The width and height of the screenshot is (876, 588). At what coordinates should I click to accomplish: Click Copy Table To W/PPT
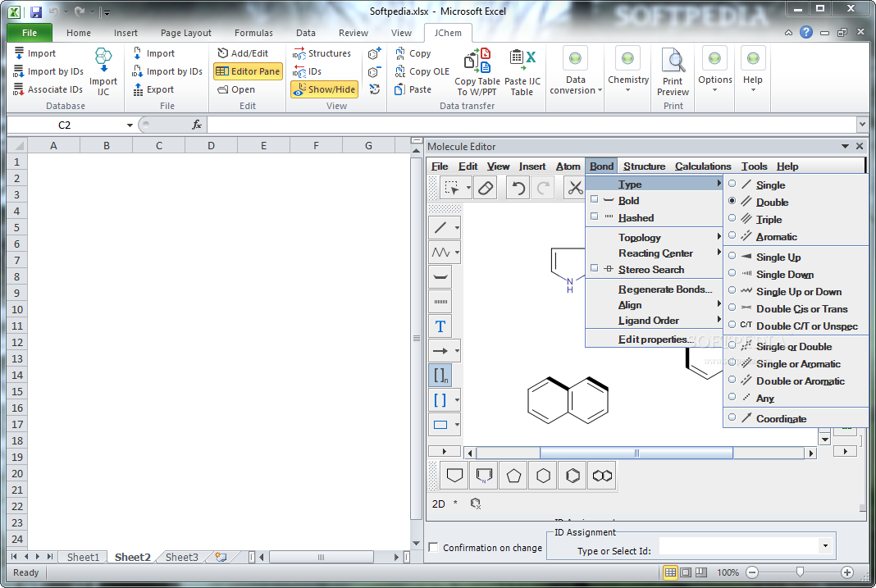point(477,71)
